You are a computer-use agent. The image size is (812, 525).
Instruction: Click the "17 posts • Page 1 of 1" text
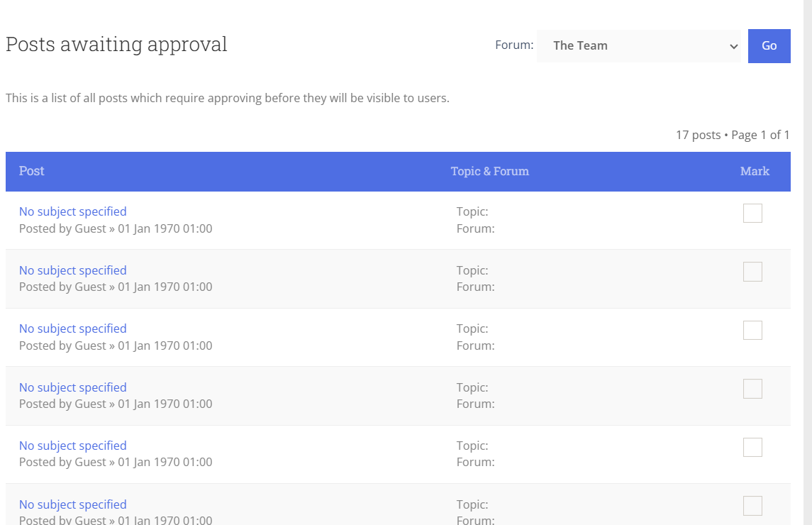733,135
